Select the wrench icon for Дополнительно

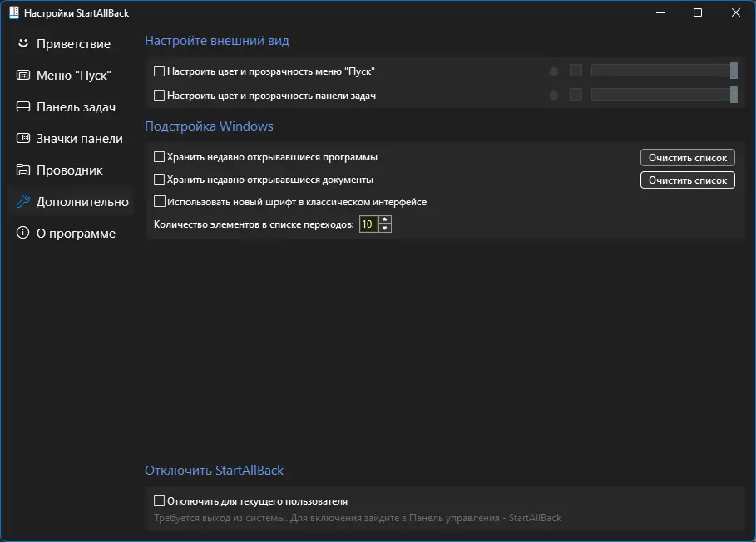[23, 201]
